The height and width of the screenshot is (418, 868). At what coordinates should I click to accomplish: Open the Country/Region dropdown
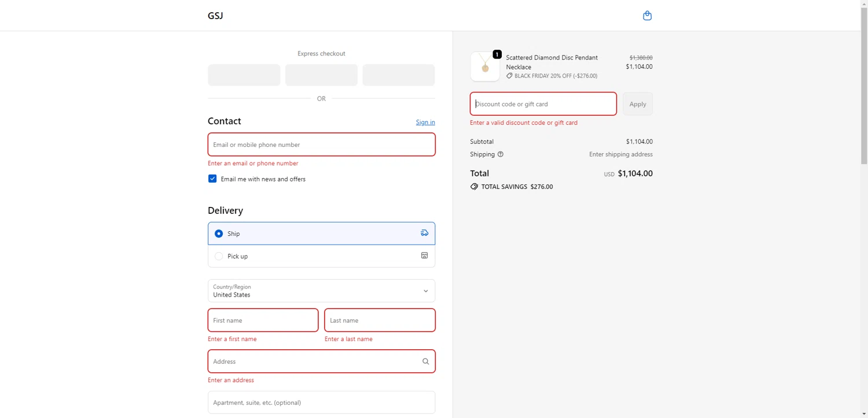(x=321, y=291)
